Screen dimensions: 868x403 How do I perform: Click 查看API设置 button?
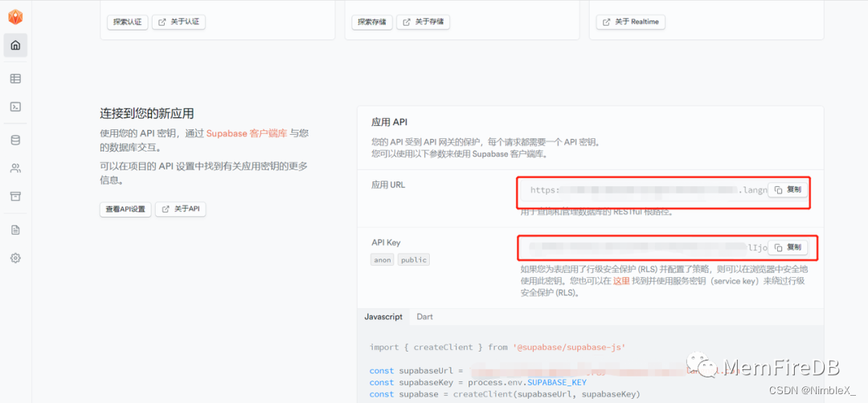click(x=125, y=209)
